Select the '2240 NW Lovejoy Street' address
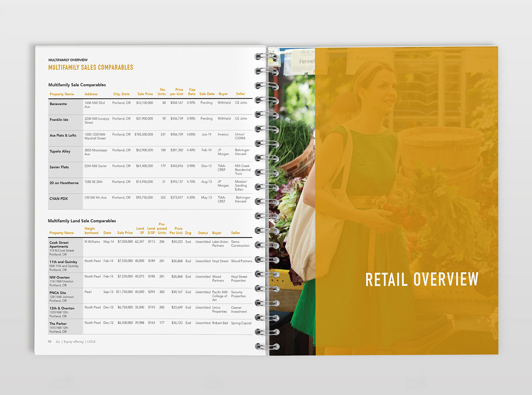Image resolution: width=532 pixels, height=395 pixels. click(97, 121)
